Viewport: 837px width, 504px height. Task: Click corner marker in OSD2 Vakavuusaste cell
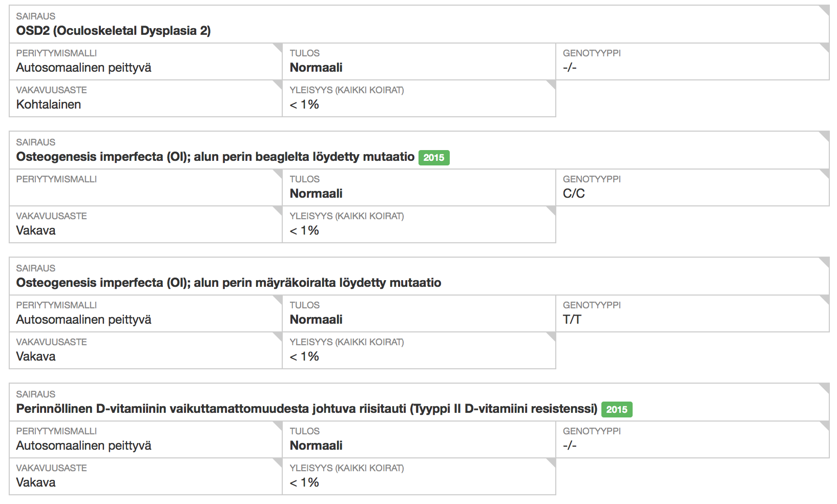tap(278, 85)
